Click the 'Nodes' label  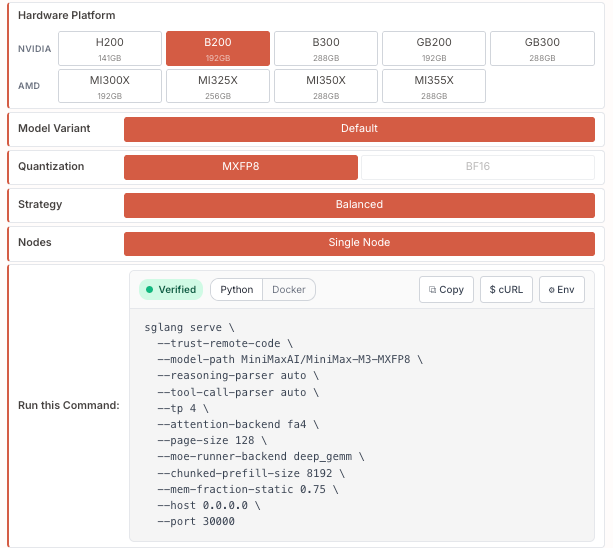(34, 242)
